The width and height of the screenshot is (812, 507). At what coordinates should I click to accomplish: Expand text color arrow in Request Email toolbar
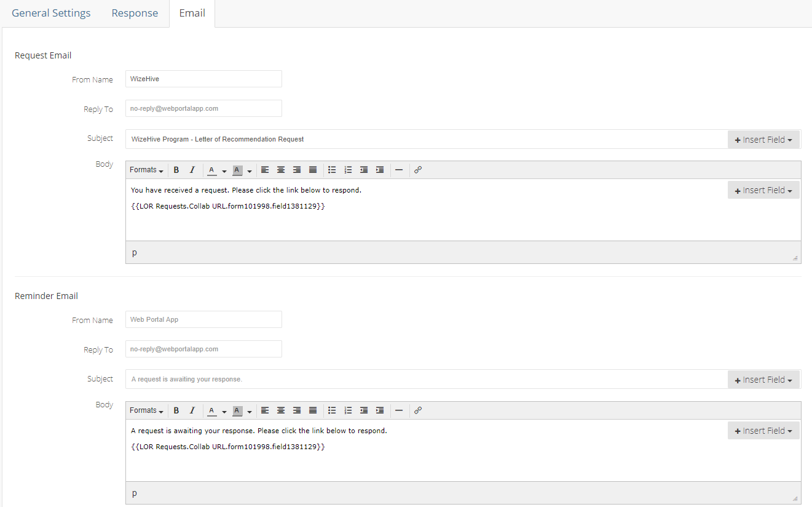click(224, 170)
